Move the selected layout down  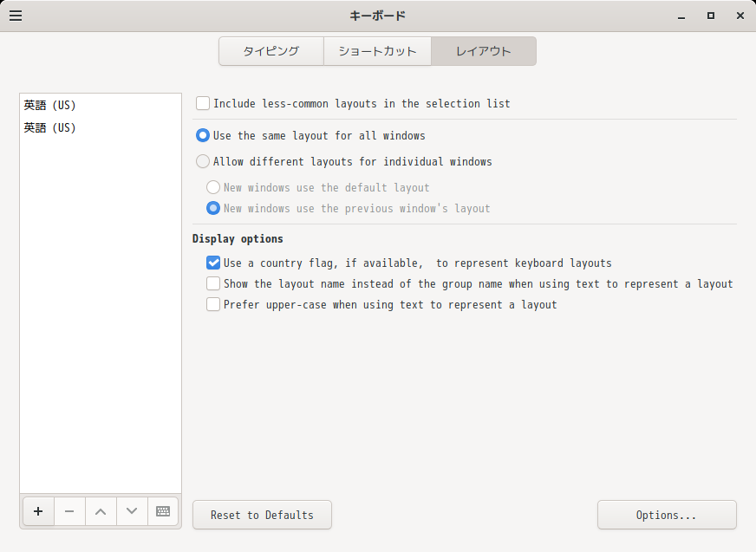tap(132, 511)
